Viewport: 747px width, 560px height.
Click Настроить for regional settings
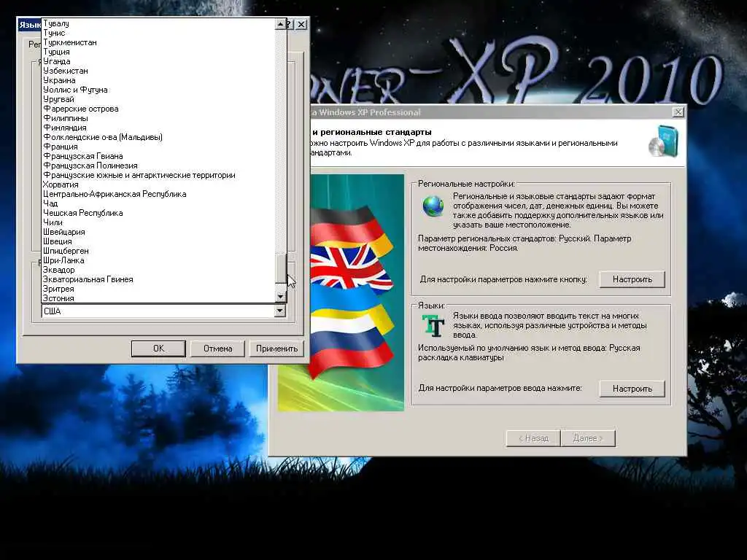coord(632,279)
